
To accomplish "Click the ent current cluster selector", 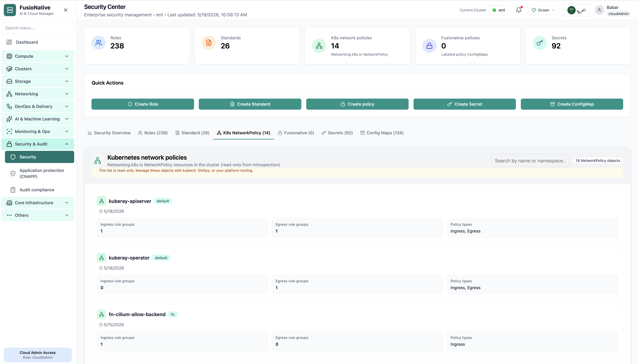I will tap(499, 10).
